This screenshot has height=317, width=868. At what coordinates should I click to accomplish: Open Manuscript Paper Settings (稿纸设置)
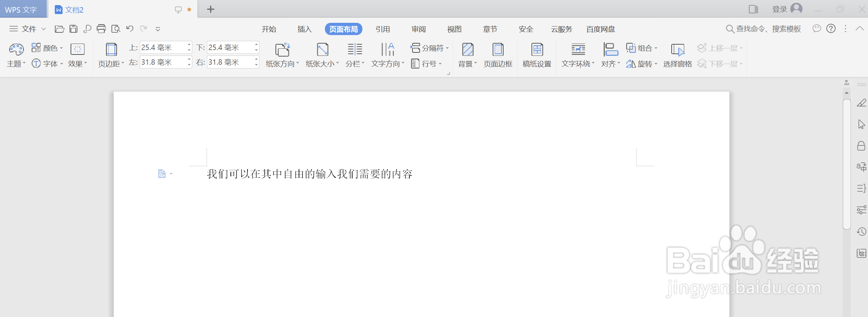537,56
